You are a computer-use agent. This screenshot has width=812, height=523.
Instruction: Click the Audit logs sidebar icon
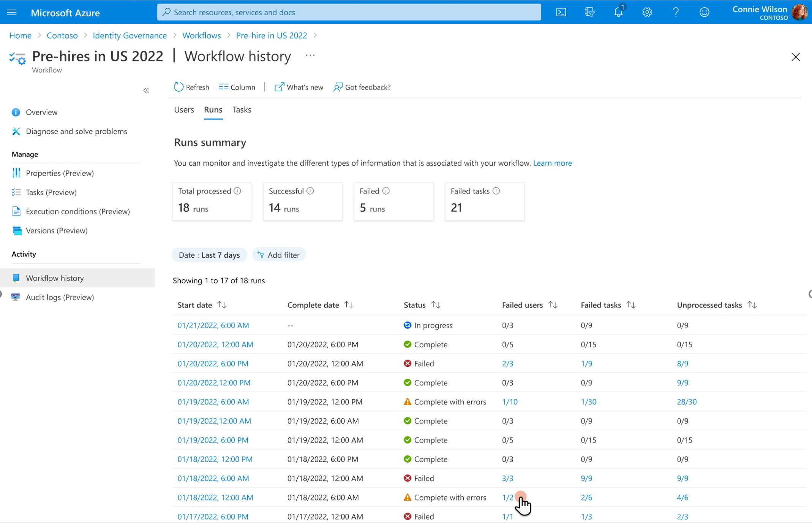tap(16, 297)
